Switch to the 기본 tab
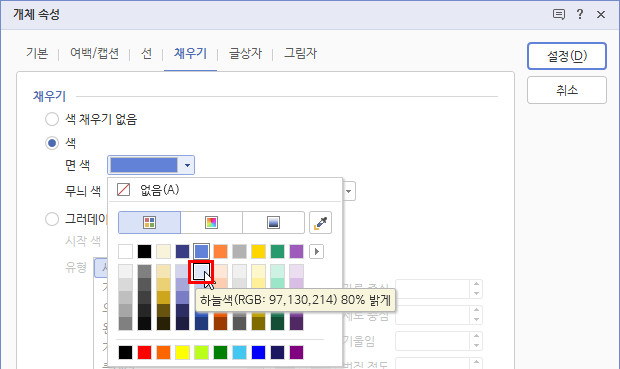The width and height of the screenshot is (620, 369). (x=37, y=53)
